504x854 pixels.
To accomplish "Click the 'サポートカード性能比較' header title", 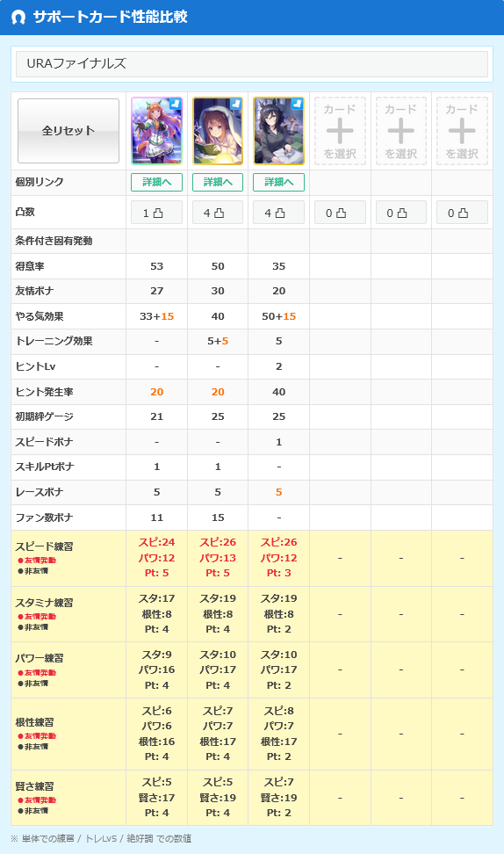I will click(x=111, y=17).
